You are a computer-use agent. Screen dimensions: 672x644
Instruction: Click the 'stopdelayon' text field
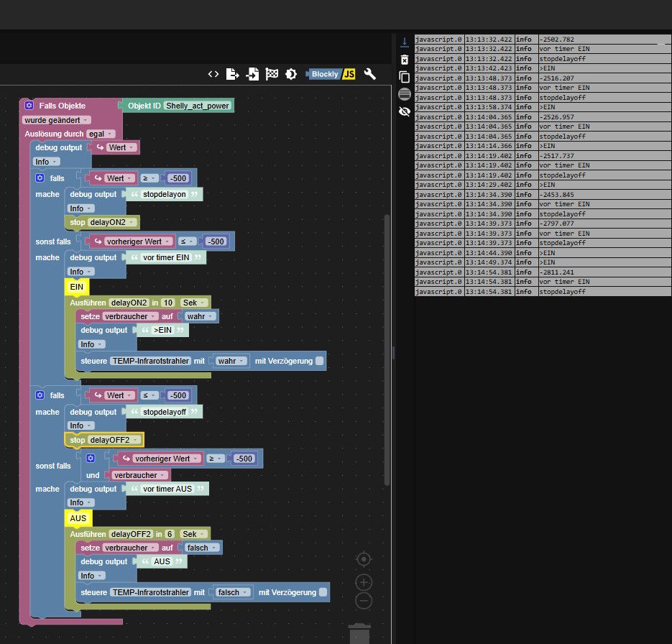[x=164, y=194]
